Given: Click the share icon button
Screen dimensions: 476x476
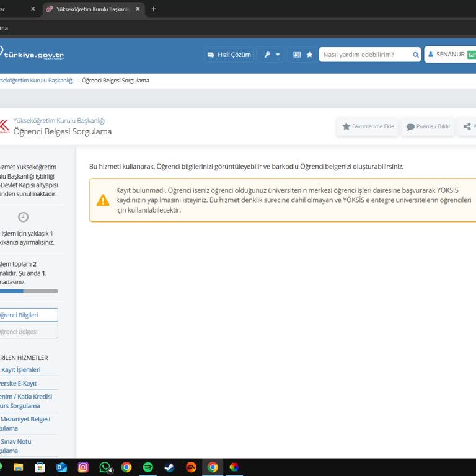Looking at the screenshot, I should (467, 126).
